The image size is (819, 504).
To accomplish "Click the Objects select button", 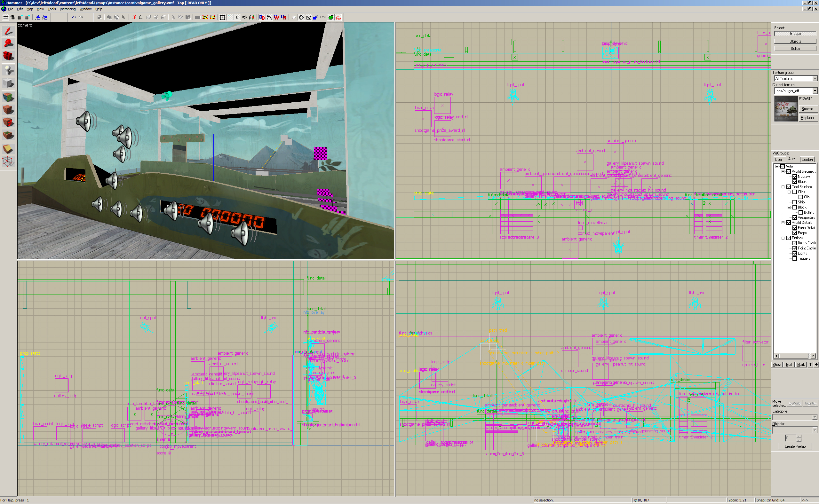I will pos(795,41).
